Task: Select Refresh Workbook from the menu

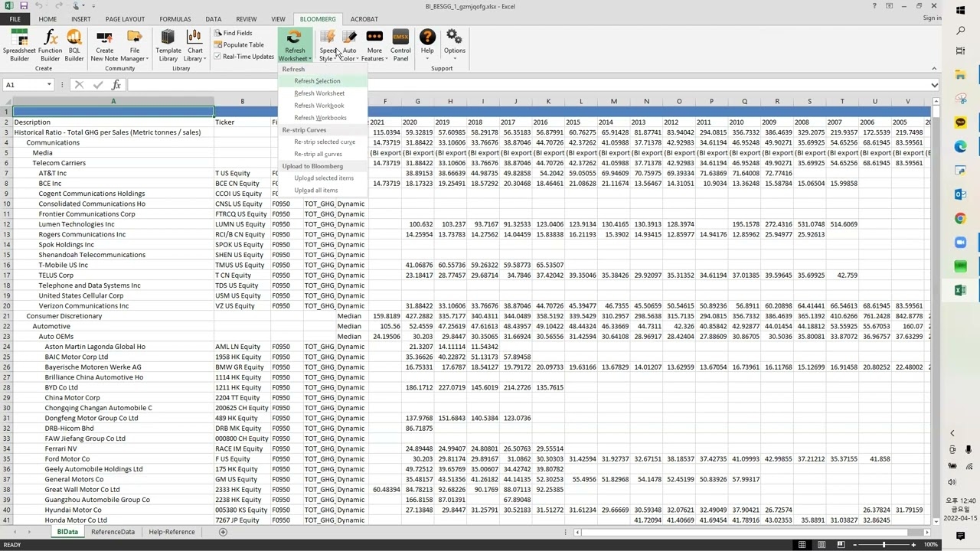Action: (318, 105)
